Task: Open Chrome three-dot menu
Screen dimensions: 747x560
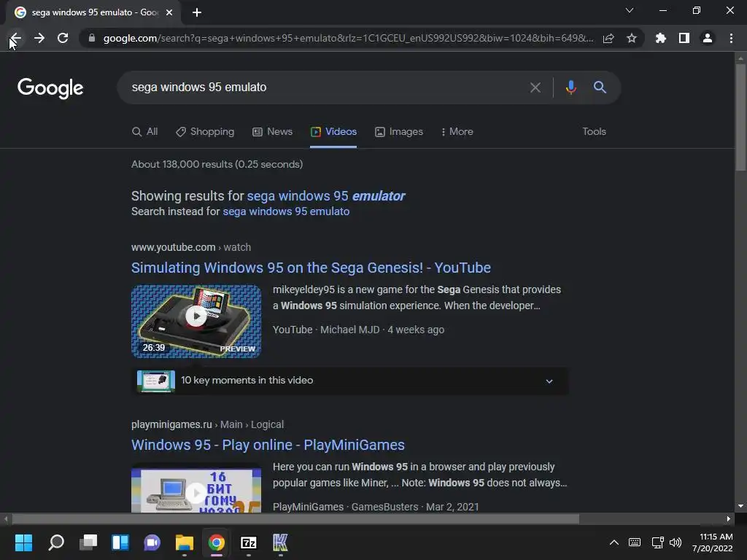Action: pyautogui.click(x=731, y=38)
